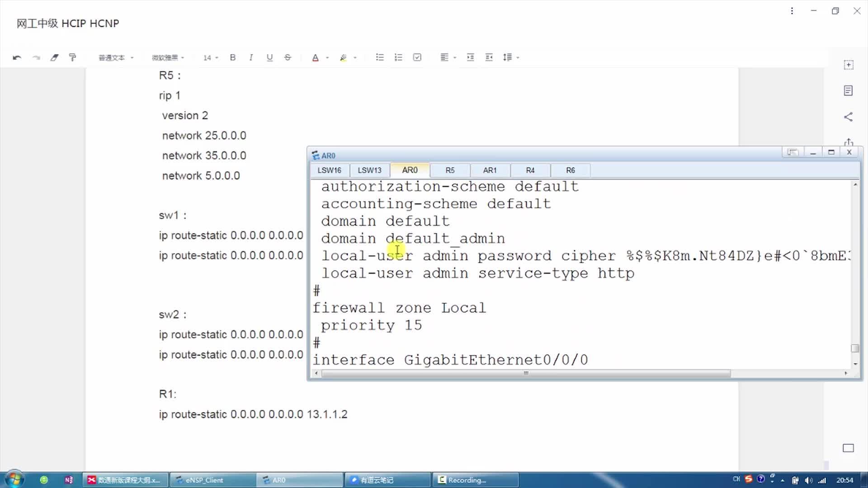This screenshot has height=488, width=868.
Task: Click the indent increase icon
Action: click(x=470, y=57)
